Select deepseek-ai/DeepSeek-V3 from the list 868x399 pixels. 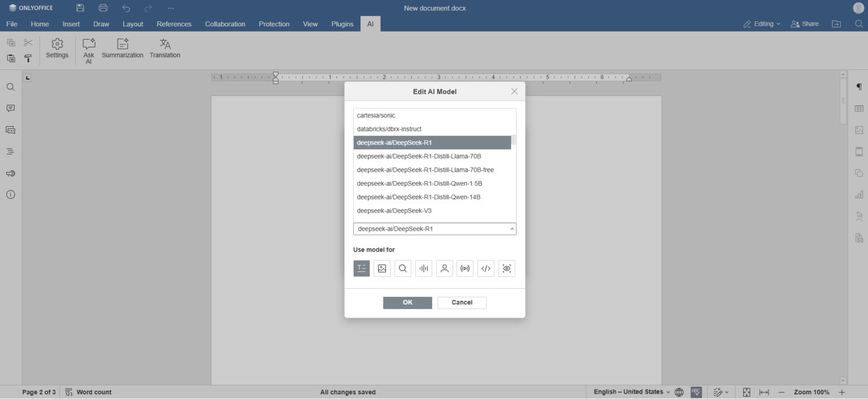coord(432,210)
